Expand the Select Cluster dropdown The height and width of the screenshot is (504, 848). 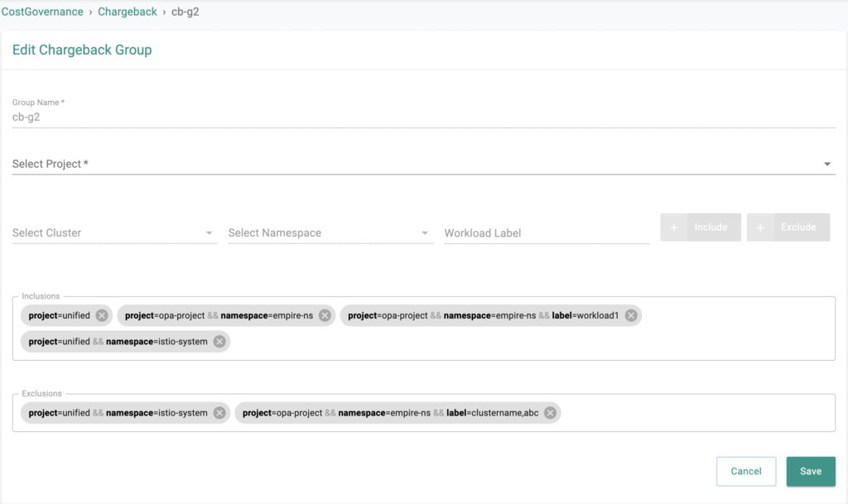(x=114, y=233)
